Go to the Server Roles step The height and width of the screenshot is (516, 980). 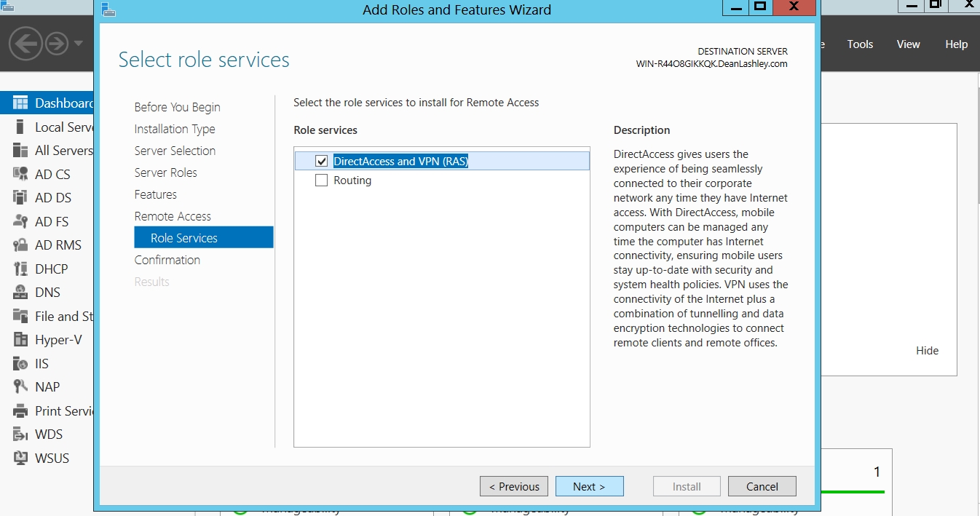(x=166, y=172)
